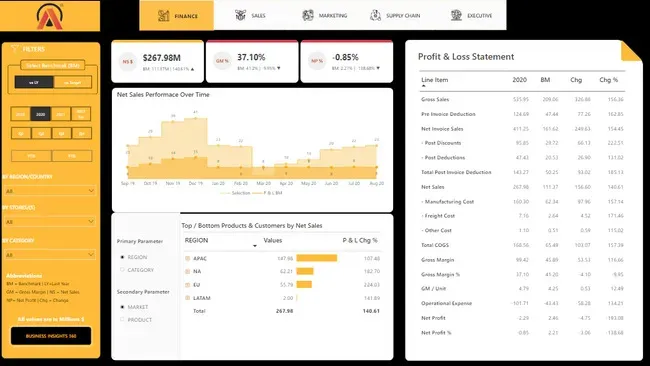Viewport: 650px width, 366px height.
Task: Click the GM % circle badge
Action: pyautogui.click(x=222, y=61)
